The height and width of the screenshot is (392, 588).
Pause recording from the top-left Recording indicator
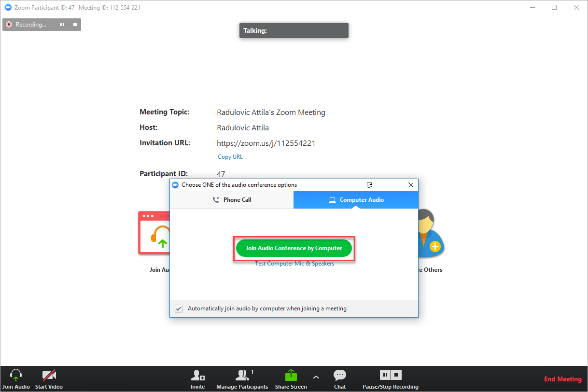[x=62, y=25]
